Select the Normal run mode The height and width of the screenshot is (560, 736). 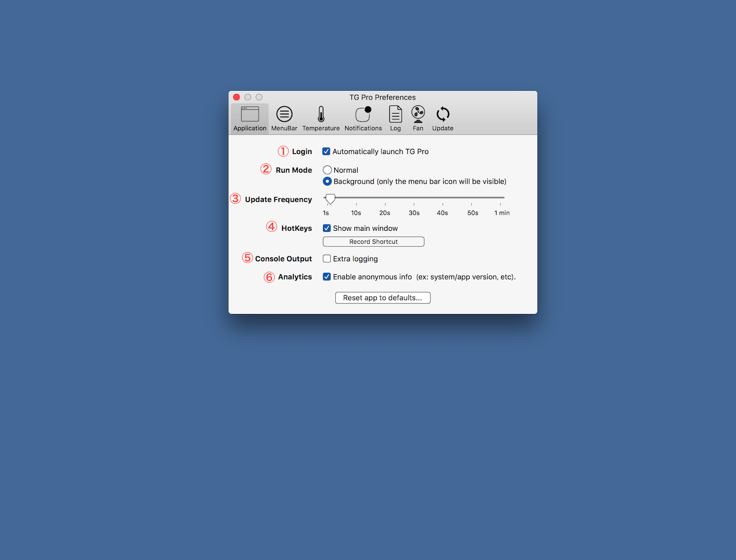328,170
